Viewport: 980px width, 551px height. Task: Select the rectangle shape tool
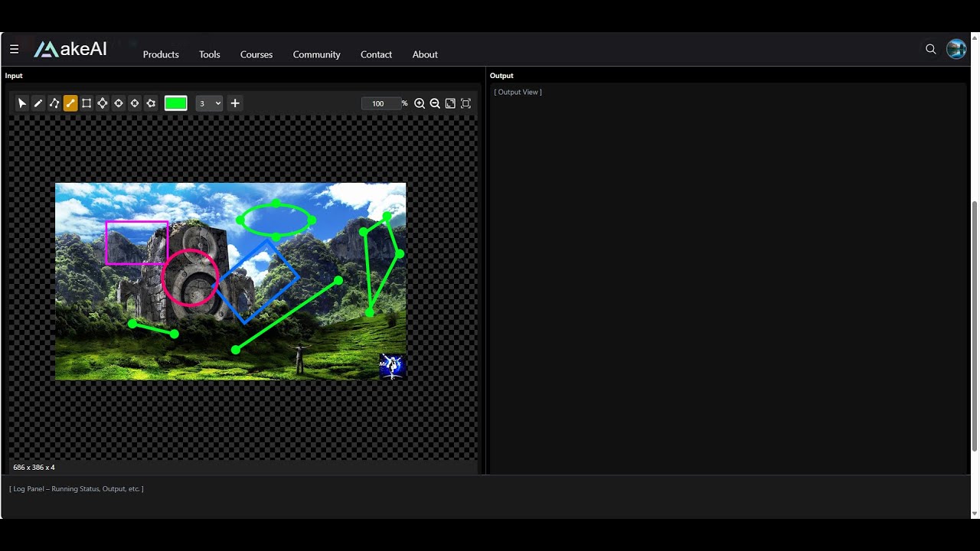tap(87, 103)
